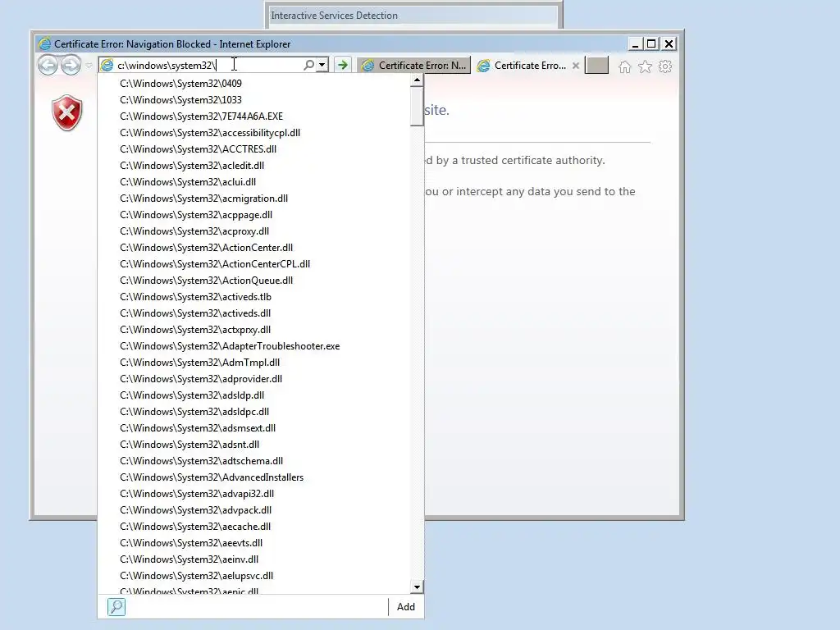Click the Add search provider button
The image size is (840, 630).
click(x=405, y=607)
